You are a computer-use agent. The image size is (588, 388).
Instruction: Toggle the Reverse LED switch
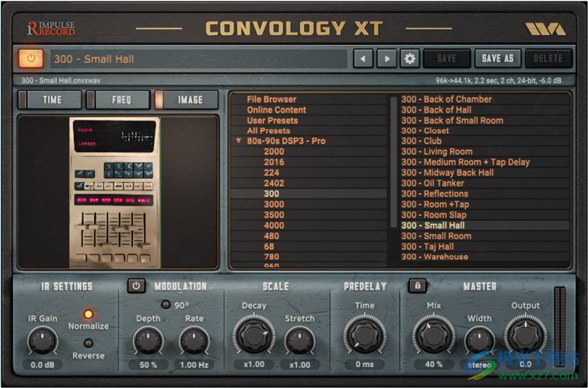tap(88, 343)
